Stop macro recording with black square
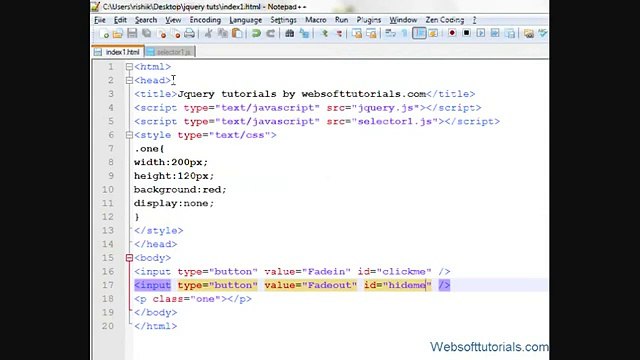Viewport: 640px width, 360px height. pos(467,33)
